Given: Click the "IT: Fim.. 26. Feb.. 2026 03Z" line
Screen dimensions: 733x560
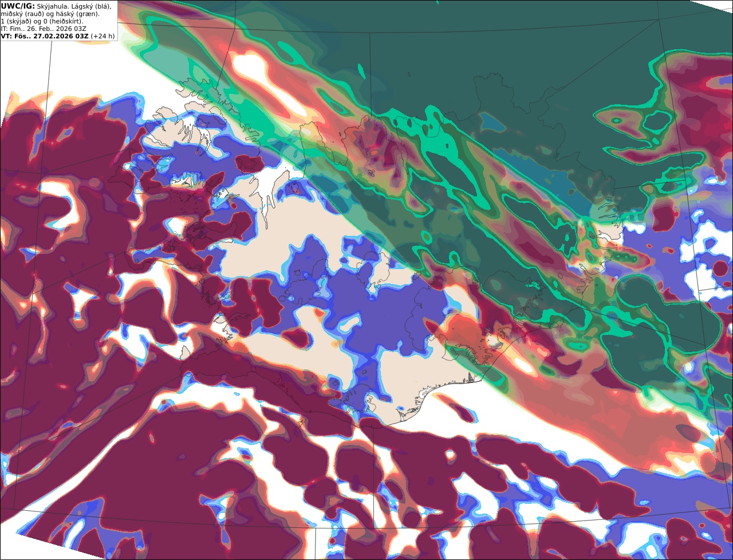Looking at the screenshot, I should [x=44, y=29].
